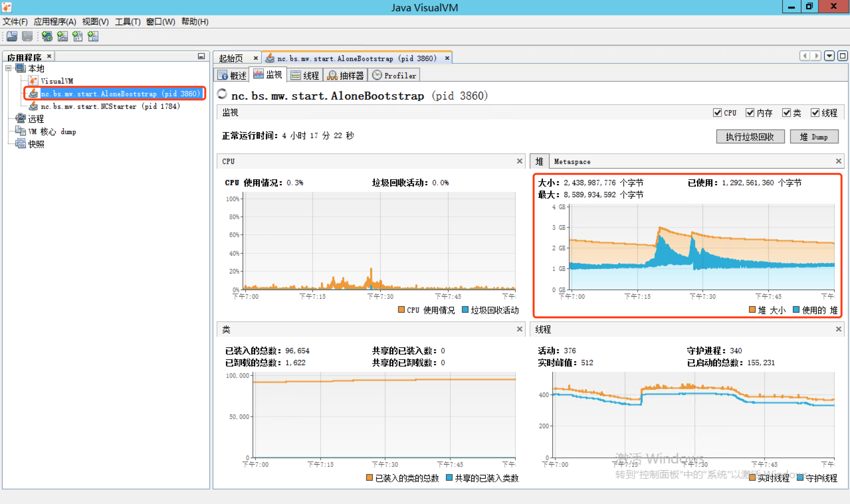Viewport: 850px width, 504px height.
Task: Click the 堆 Dump button
Action: (x=814, y=136)
